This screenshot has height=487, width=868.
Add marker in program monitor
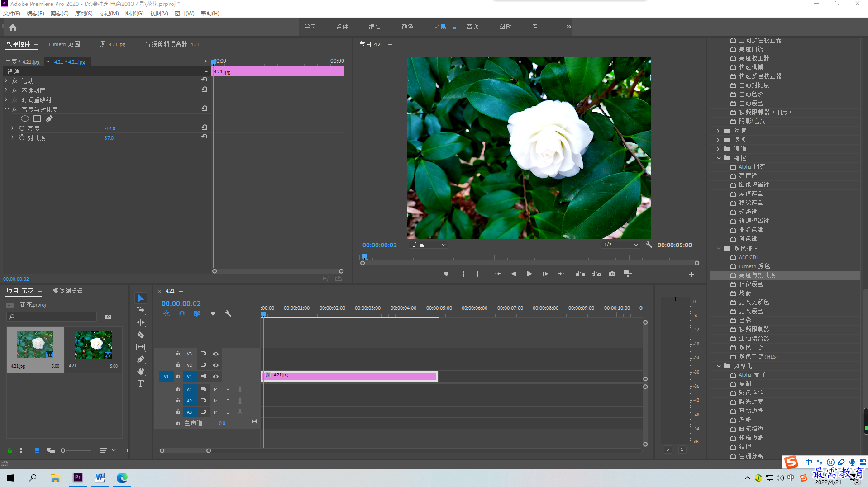coord(446,274)
